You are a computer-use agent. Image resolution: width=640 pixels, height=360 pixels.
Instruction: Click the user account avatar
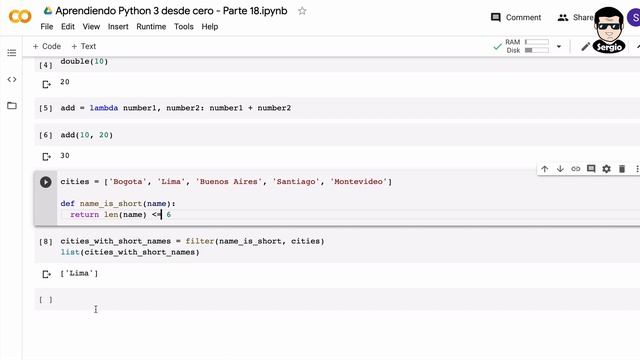click(634, 18)
